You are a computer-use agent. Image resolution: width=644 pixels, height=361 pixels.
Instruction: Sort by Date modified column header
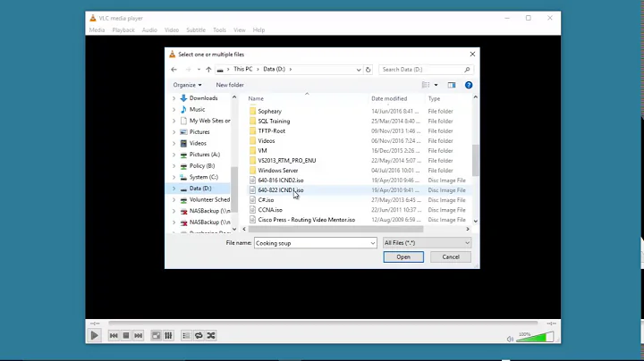coord(389,98)
